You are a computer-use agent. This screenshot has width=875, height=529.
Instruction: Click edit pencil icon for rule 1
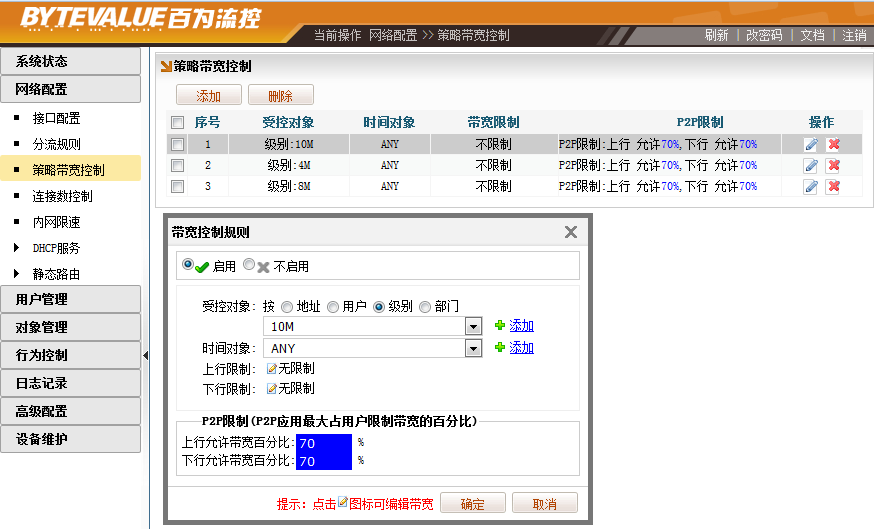point(811,145)
